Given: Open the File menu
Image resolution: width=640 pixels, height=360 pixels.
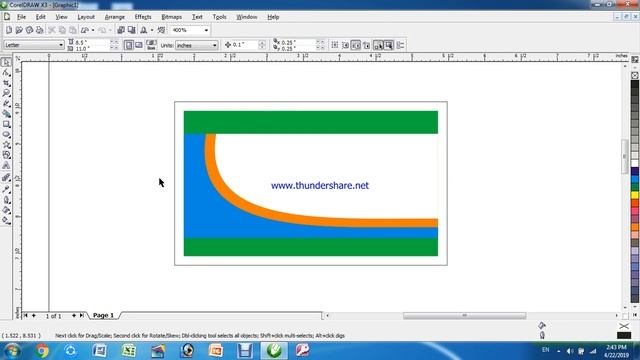Looking at the screenshot, I should point(21,17).
